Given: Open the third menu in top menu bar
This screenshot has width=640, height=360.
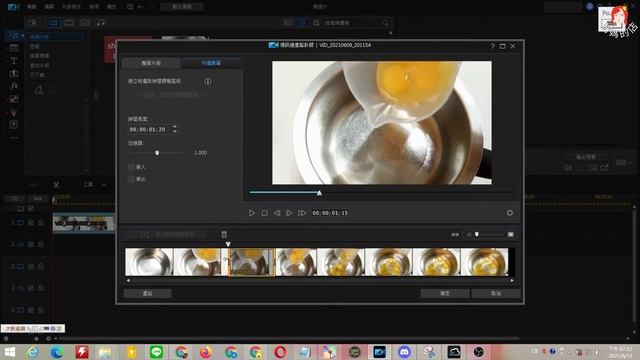Looking at the screenshot, I should click(71, 7).
